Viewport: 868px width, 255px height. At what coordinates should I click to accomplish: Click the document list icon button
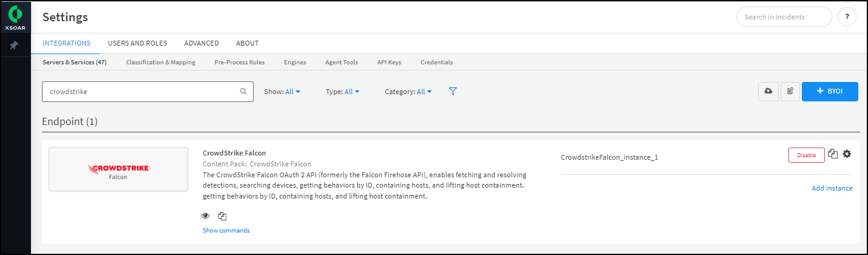click(x=790, y=91)
